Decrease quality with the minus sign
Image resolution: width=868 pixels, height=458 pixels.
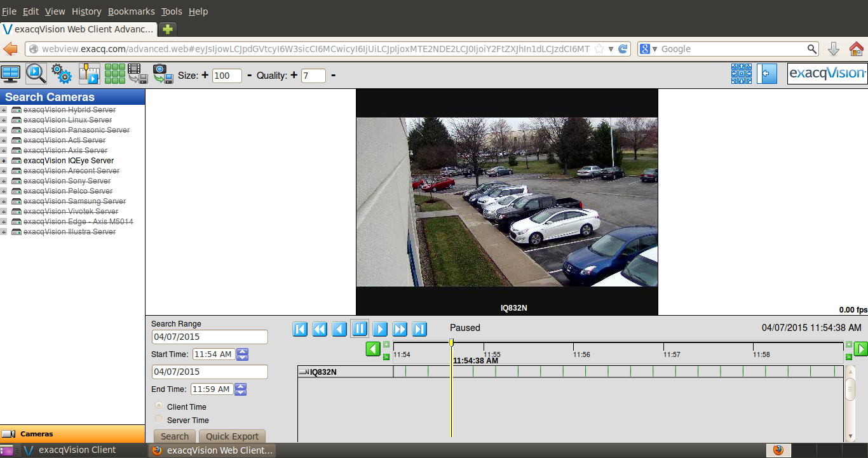click(x=334, y=75)
